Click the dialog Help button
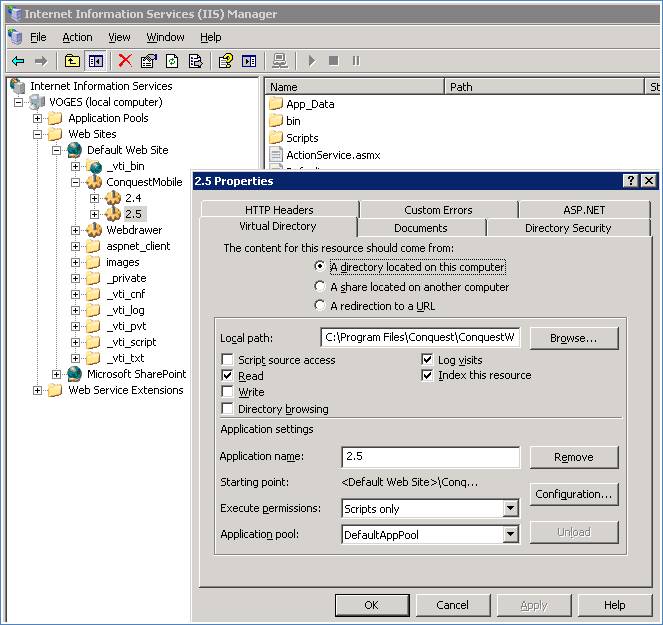 click(614, 605)
